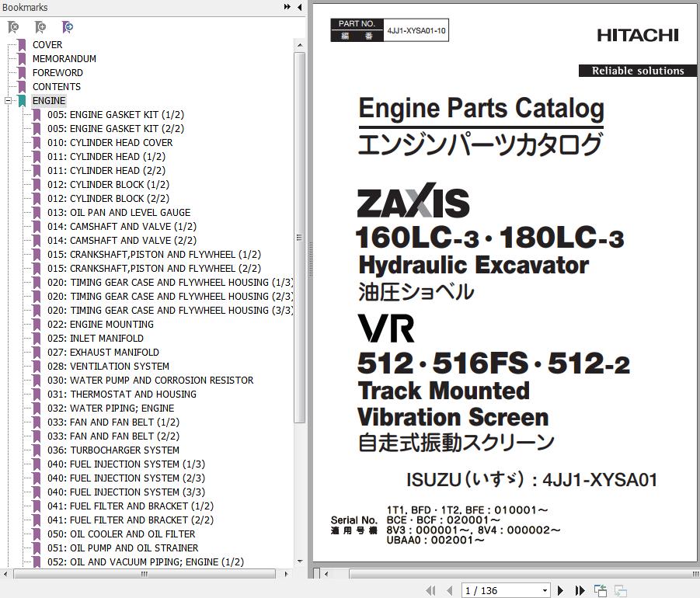This screenshot has height=598, width=700.
Task: Click bookmarks horizontal scrollbar left arrow
Action: (x=5, y=574)
